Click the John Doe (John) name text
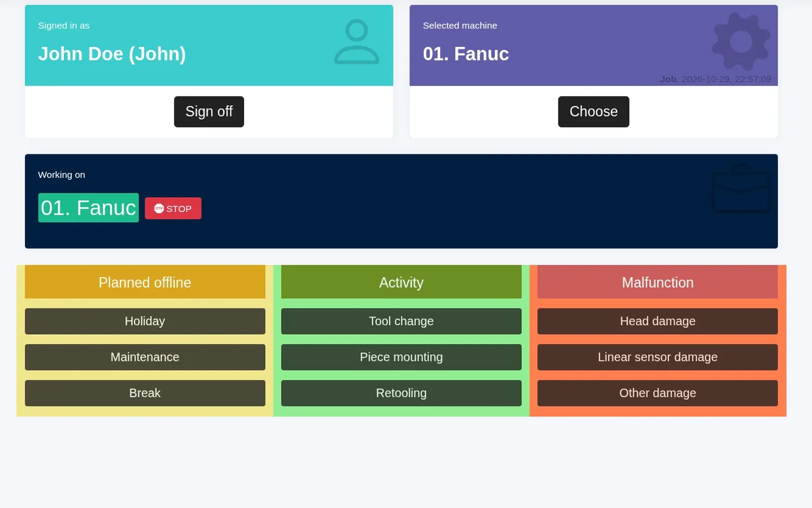The width and height of the screenshot is (812, 508). (112, 54)
